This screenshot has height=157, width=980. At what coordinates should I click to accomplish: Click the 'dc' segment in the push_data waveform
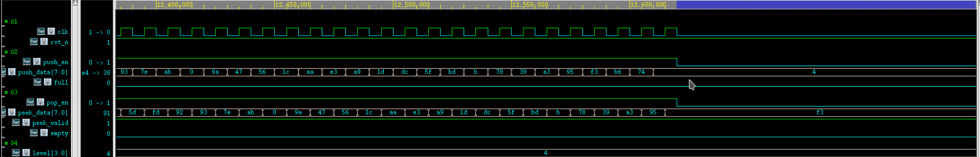(x=405, y=72)
